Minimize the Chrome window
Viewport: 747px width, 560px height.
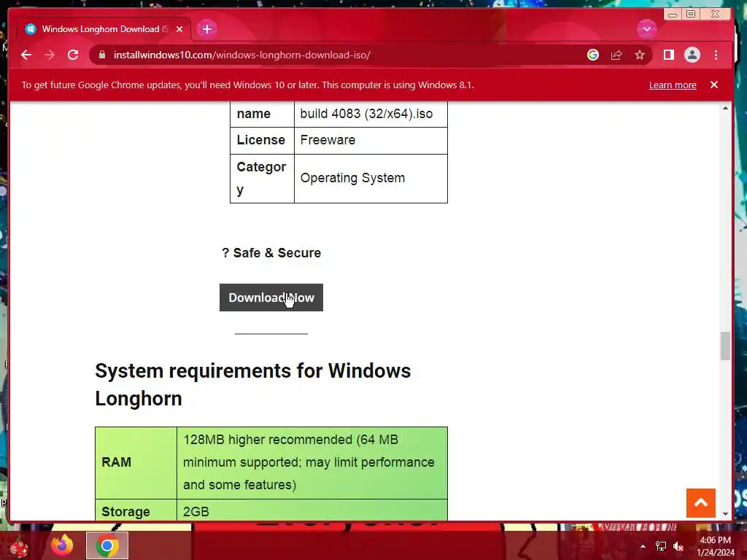pyautogui.click(x=672, y=15)
